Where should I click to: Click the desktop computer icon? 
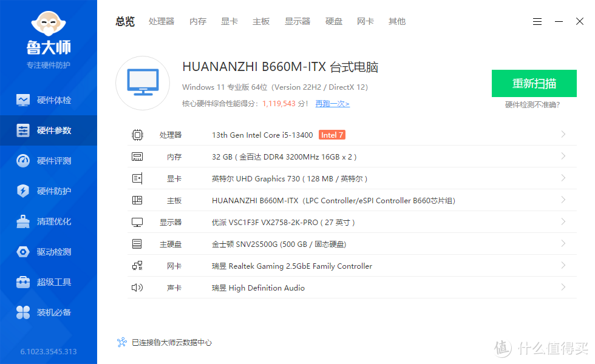tap(143, 83)
